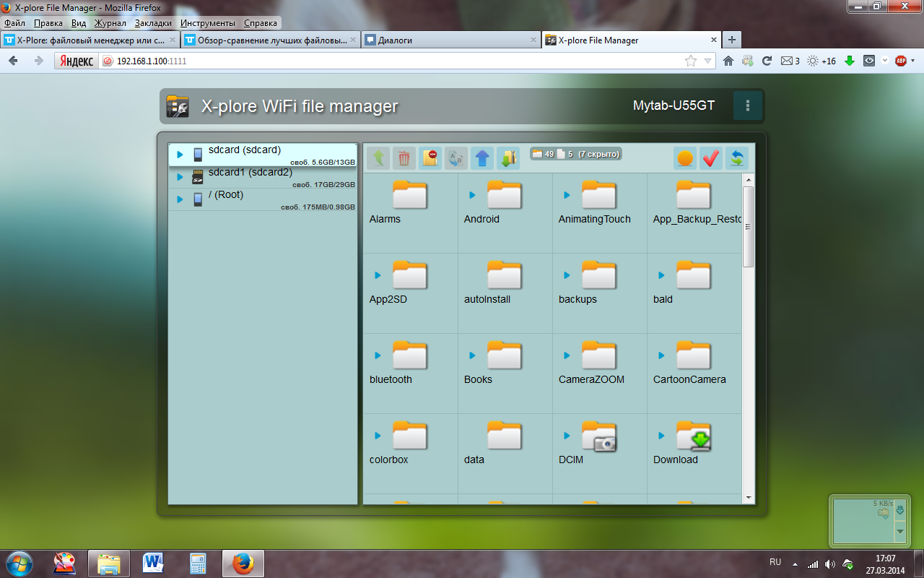Switch to the Обзор-сравнение лучших файловых tab

(270, 40)
